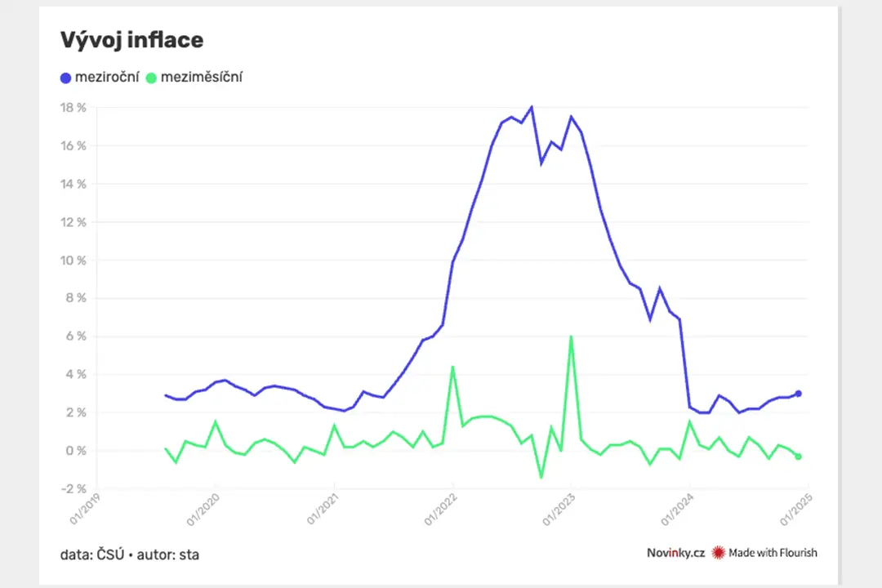Click the blue meziroční legend dot

(66, 78)
